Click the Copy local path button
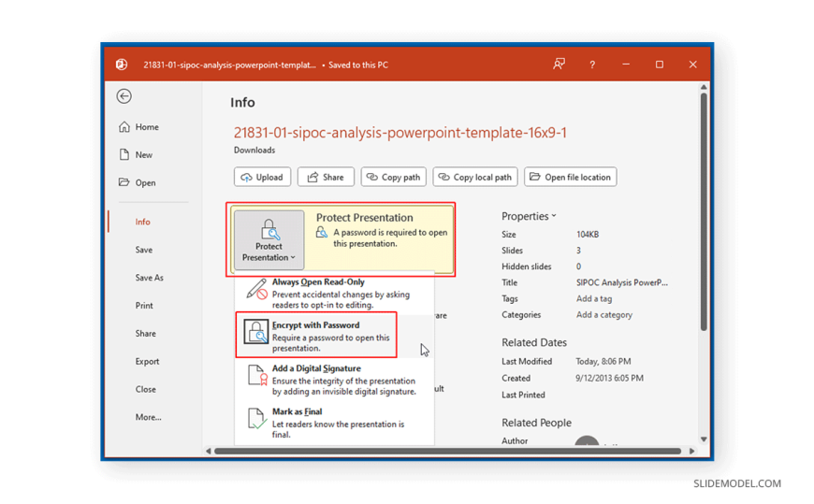The image size is (814, 504). pyautogui.click(x=474, y=177)
